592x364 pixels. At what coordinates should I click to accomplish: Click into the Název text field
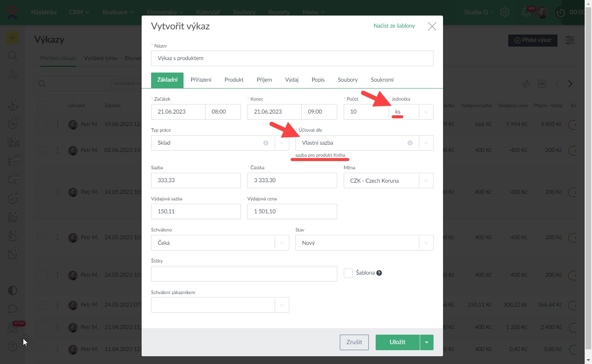click(292, 58)
